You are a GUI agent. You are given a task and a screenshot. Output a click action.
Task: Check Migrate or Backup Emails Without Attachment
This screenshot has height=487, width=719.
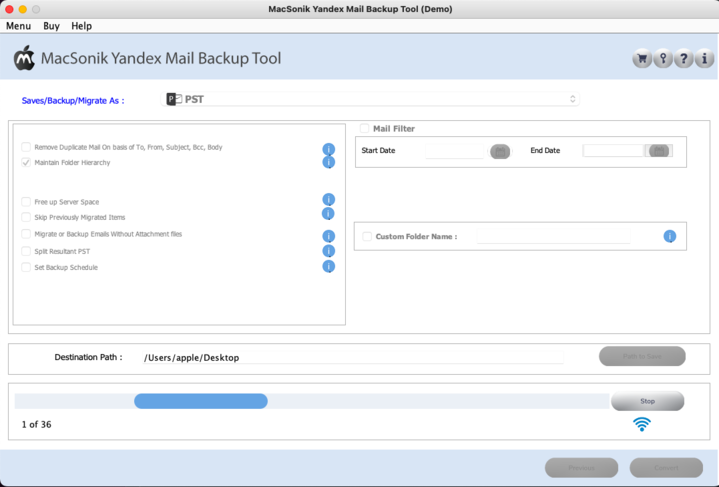(x=26, y=234)
